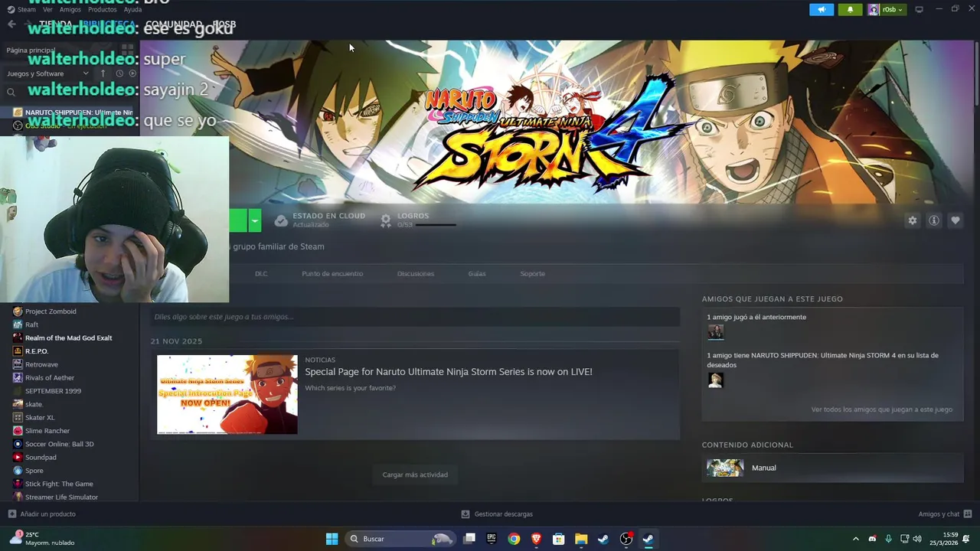Open the DLC tab
The width and height of the screenshot is (980, 551).
(x=261, y=273)
